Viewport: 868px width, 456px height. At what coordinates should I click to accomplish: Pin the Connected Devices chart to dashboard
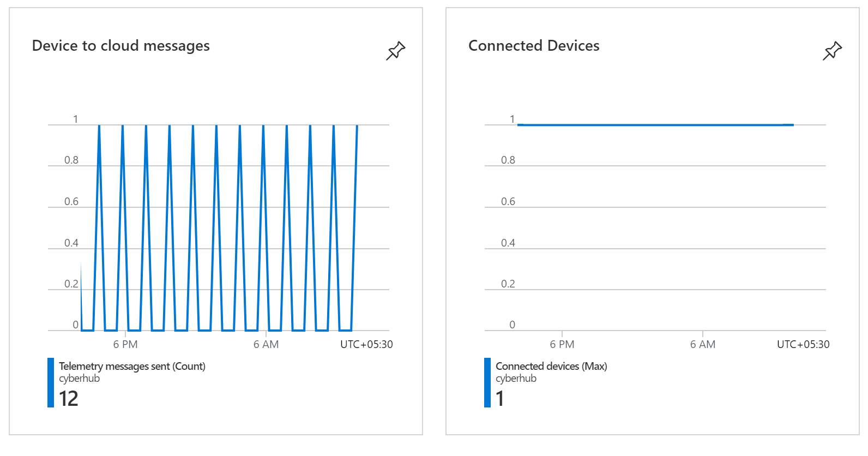click(x=832, y=51)
